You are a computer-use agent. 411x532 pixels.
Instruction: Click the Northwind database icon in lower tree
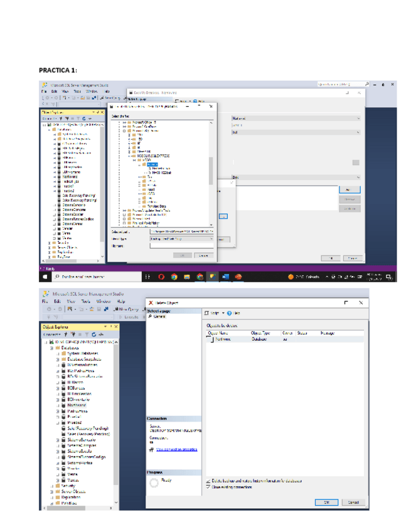click(x=63, y=405)
